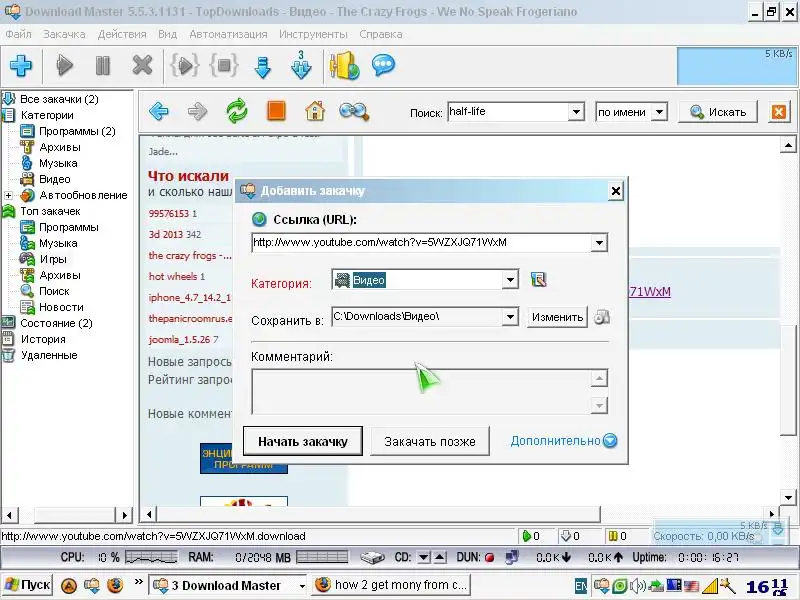
Task: Open the URL field dropdown arrow
Action: coord(599,243)
